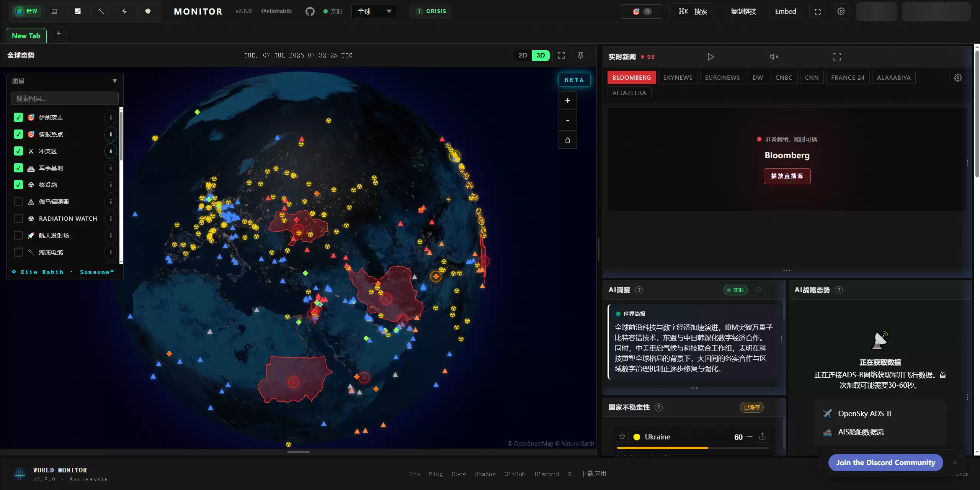Viewport: 980px width, 490px height.
Task: Open live news channel settings gear
Action: 958,78
